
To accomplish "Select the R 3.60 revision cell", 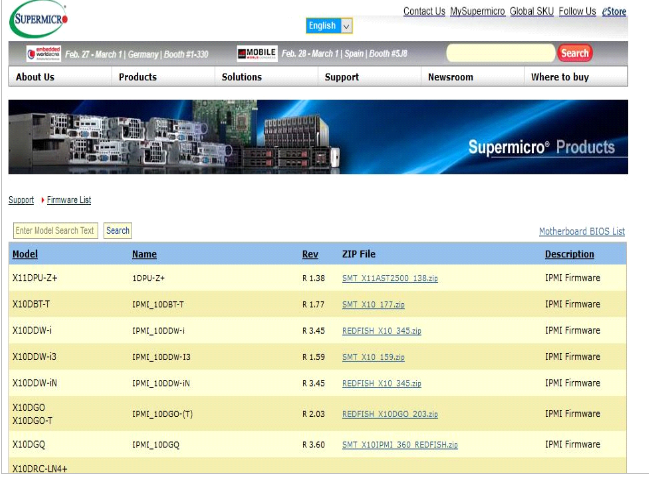I will point(313,445).
